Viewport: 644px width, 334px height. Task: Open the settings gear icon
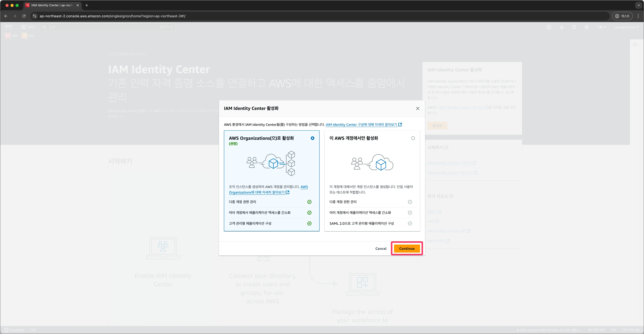coord(586,27)
